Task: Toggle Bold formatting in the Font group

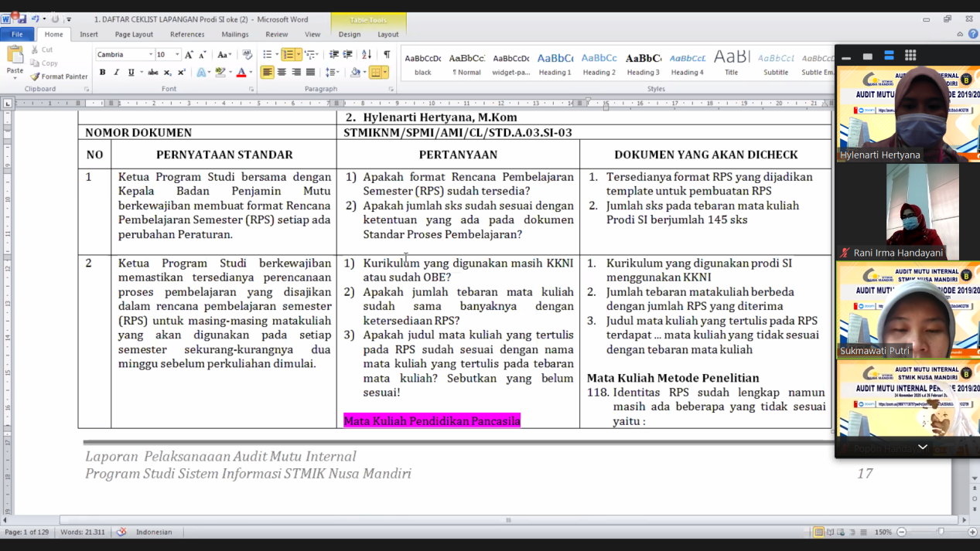Action: 102,73
